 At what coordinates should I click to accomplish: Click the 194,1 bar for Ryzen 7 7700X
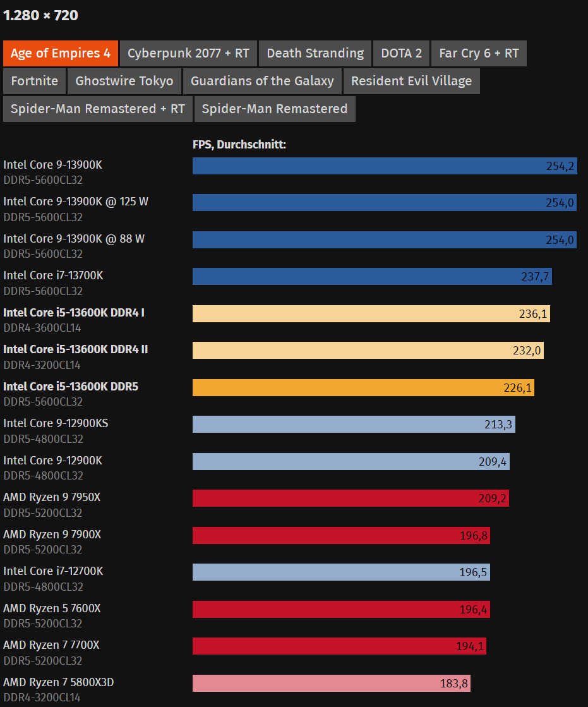tap(339, 646)
